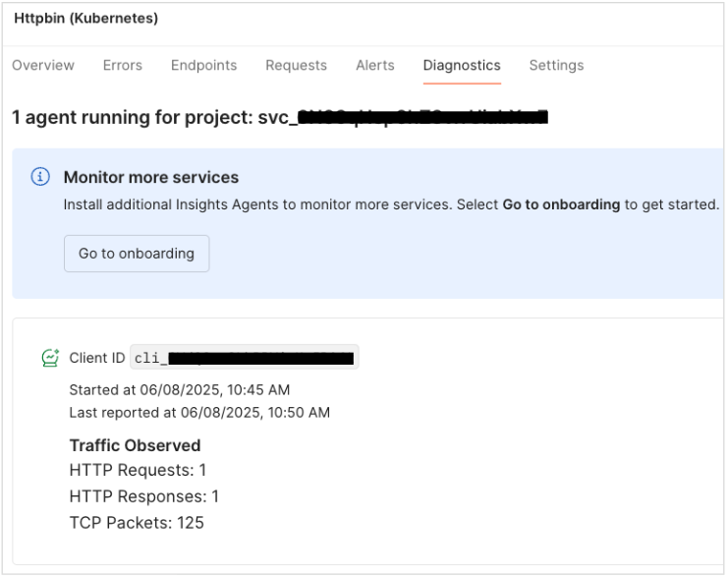Click the Httpbin (Kubernetes) title

86,18
